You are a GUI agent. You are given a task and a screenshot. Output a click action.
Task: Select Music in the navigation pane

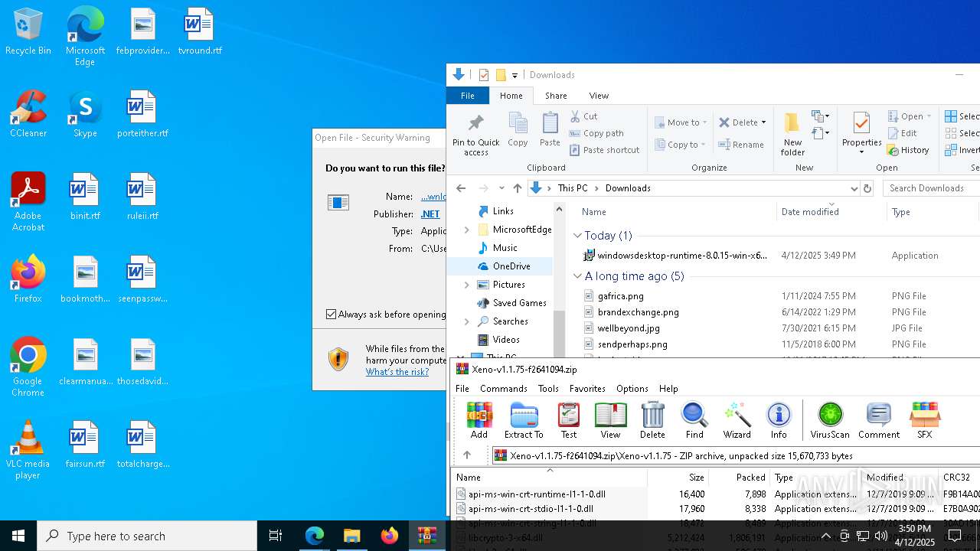pos(505,248)
